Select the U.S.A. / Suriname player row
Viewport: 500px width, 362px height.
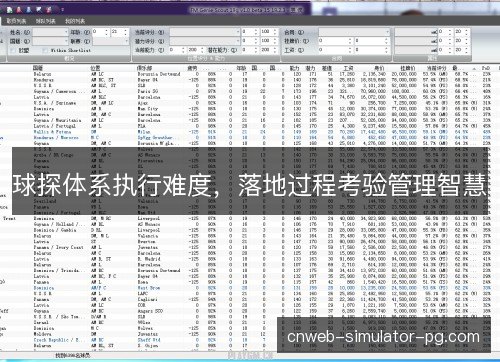tap(250, 103)
